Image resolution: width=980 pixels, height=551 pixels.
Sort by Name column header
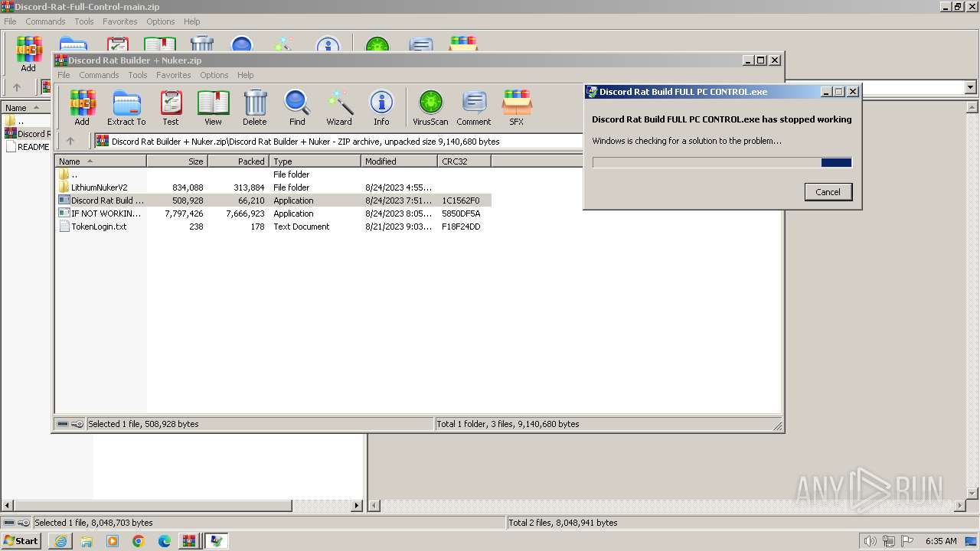coord(100,161)
